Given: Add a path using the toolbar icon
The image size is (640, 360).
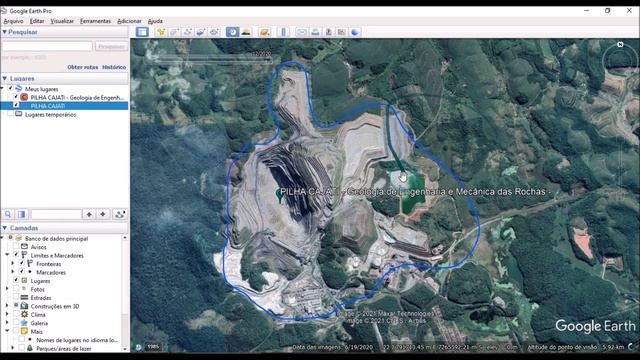Looking at the screenshot, I should 187,32.
